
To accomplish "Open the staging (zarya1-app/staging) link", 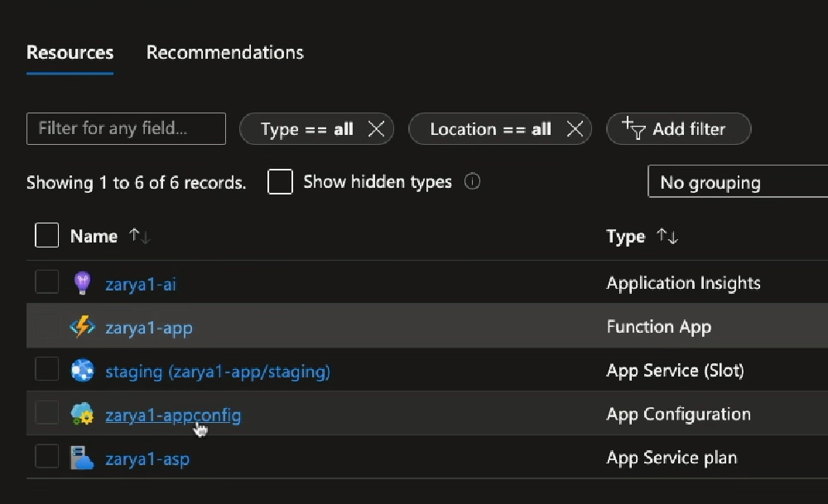I will tap(218, 372).
